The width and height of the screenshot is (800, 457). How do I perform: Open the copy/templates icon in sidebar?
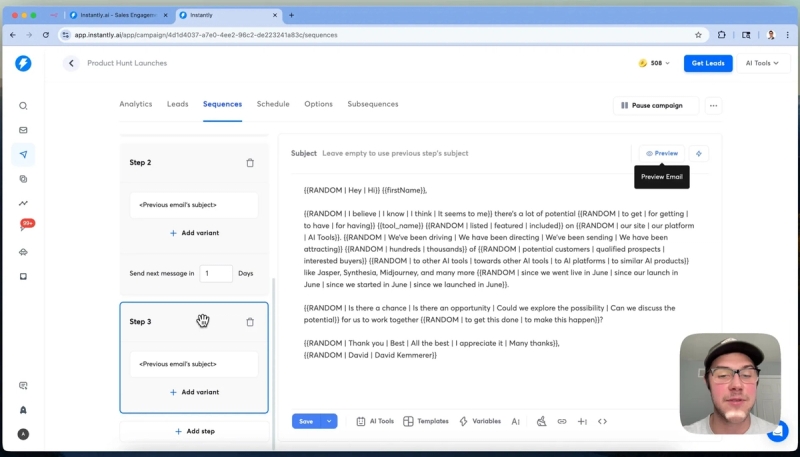click(23, 179)
